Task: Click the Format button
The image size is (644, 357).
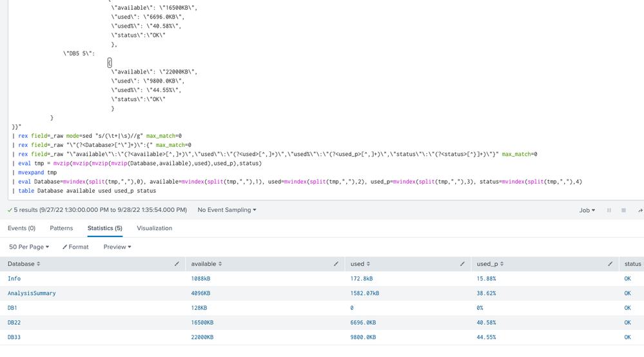Action: click(x=75, y=247)
